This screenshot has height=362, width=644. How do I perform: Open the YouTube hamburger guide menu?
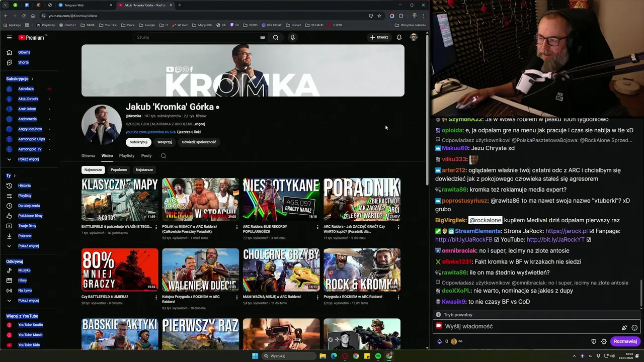pos(9,37)
